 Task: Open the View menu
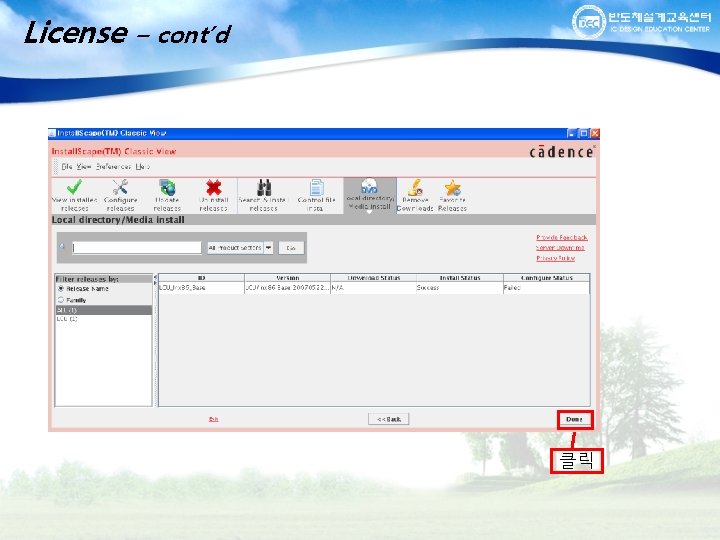[84, 166]
